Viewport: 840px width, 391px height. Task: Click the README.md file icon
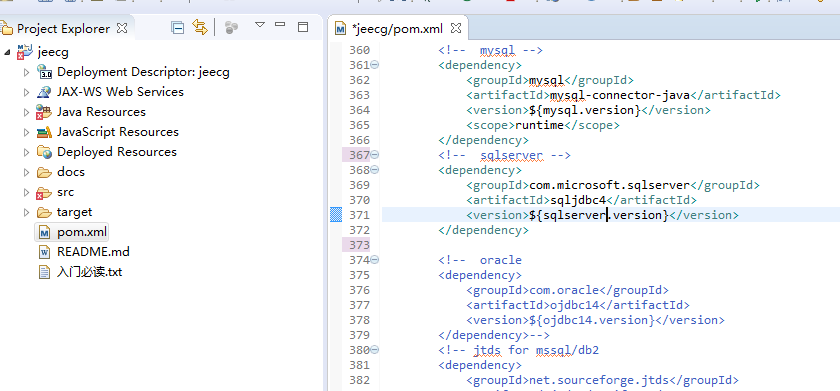click(x=44, y=252)
